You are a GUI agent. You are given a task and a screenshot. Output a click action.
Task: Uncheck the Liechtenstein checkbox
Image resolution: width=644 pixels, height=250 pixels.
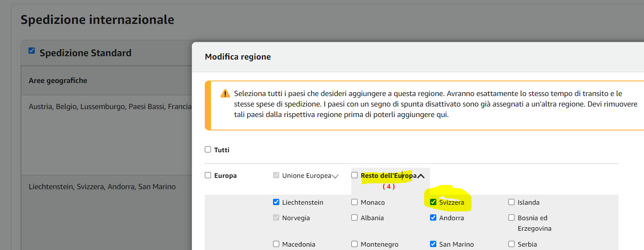(276, 202)
